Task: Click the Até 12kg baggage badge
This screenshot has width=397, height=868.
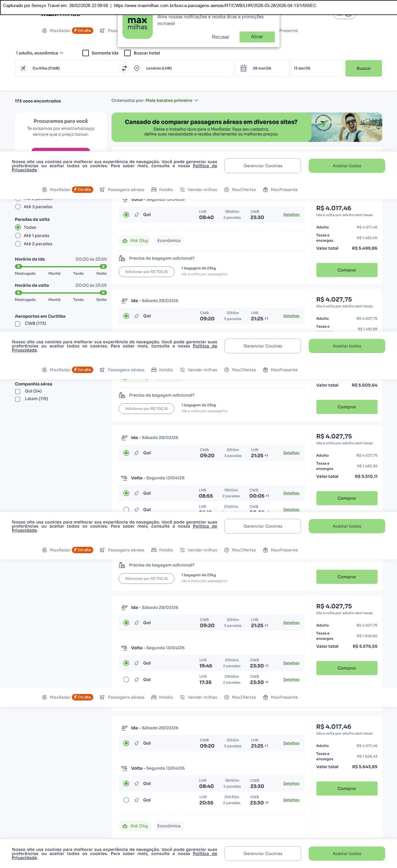Action: [x=135, y=241]
